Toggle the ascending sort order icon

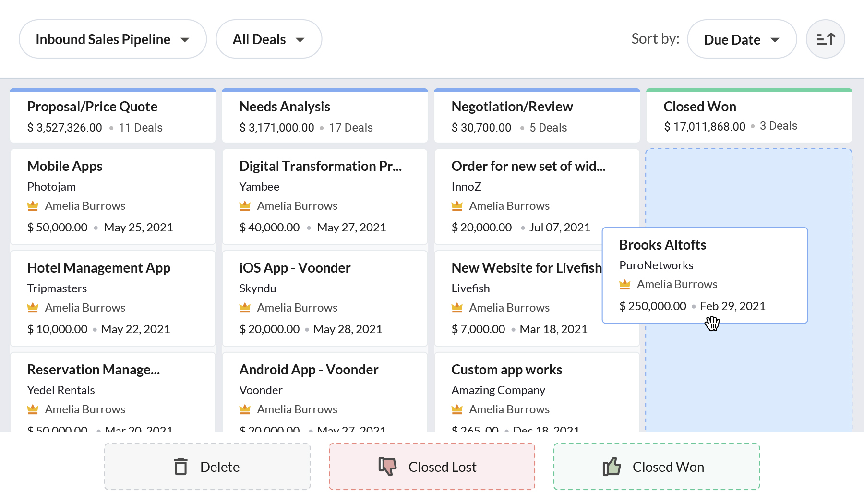(x=825, y=39)
